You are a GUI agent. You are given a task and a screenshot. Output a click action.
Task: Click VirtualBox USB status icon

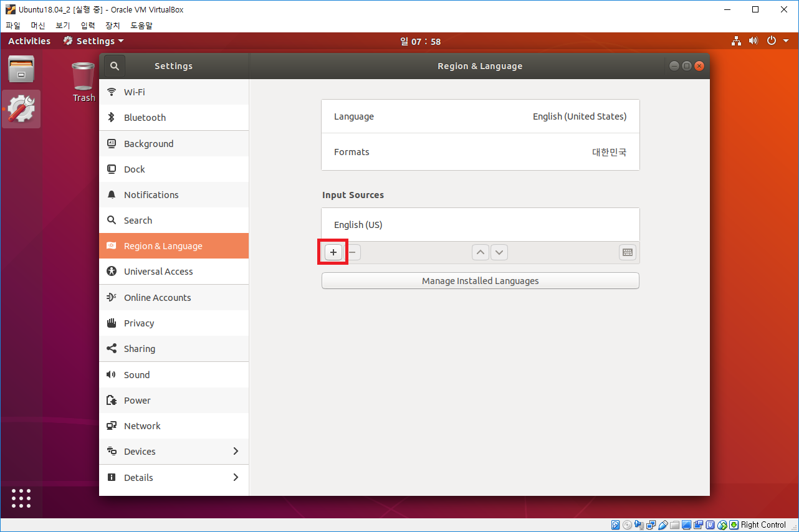(x=663, y=525)
